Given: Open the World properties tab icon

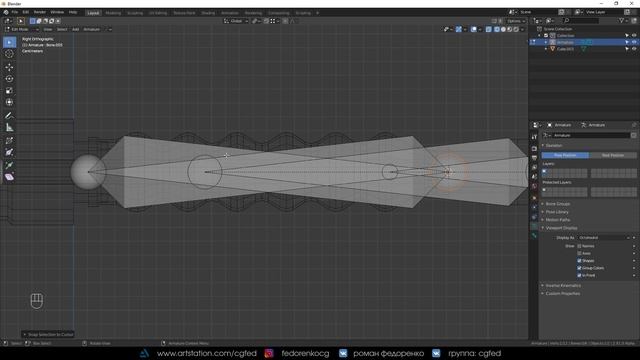Looking at the screenshot, I should [x=534, y=187].
